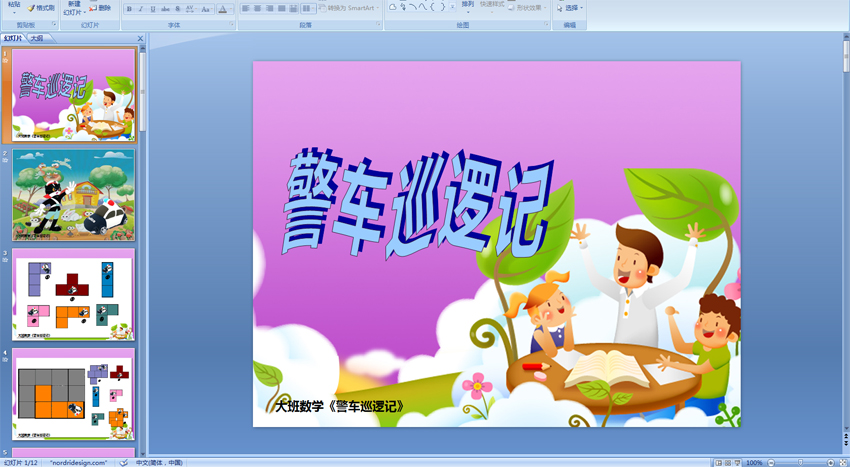Delete the current slide

100,8
